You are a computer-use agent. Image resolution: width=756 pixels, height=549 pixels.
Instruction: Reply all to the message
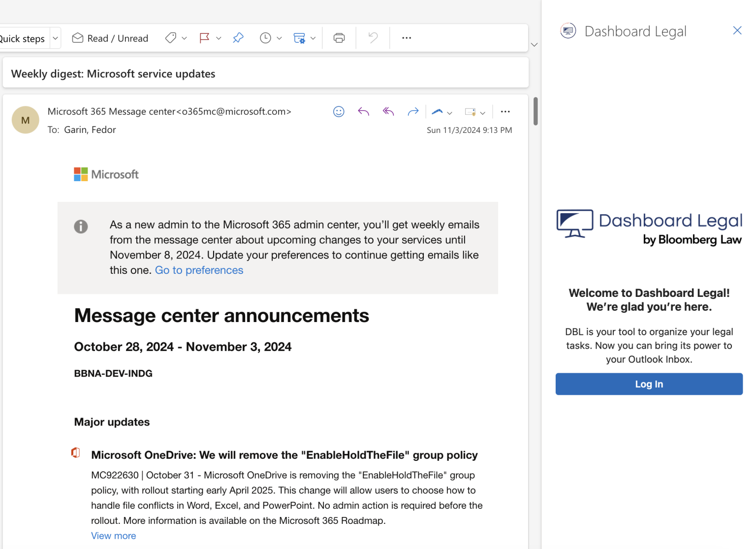(388, 111)
